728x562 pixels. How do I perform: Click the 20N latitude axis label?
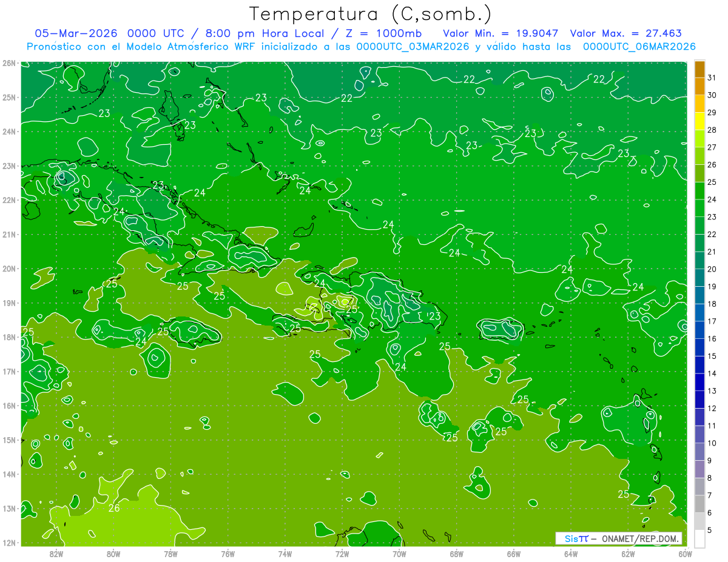[x=9, y=269]
